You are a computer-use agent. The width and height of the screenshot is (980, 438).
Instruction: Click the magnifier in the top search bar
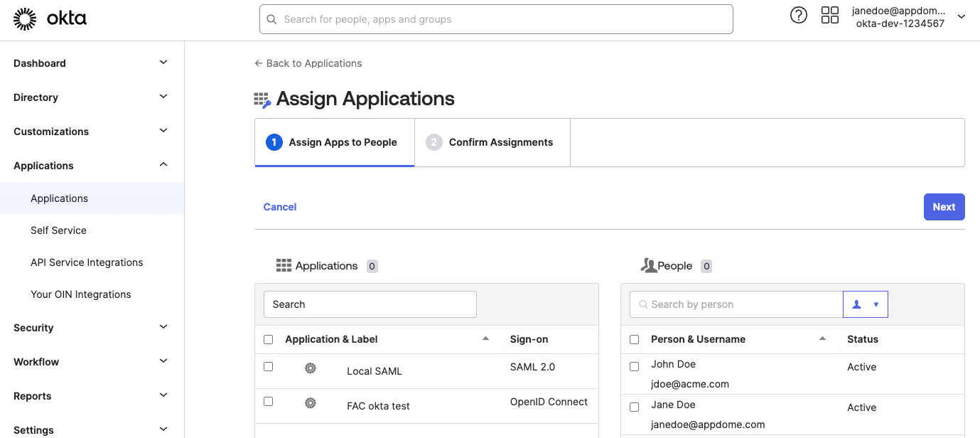(x=271, y=19)
